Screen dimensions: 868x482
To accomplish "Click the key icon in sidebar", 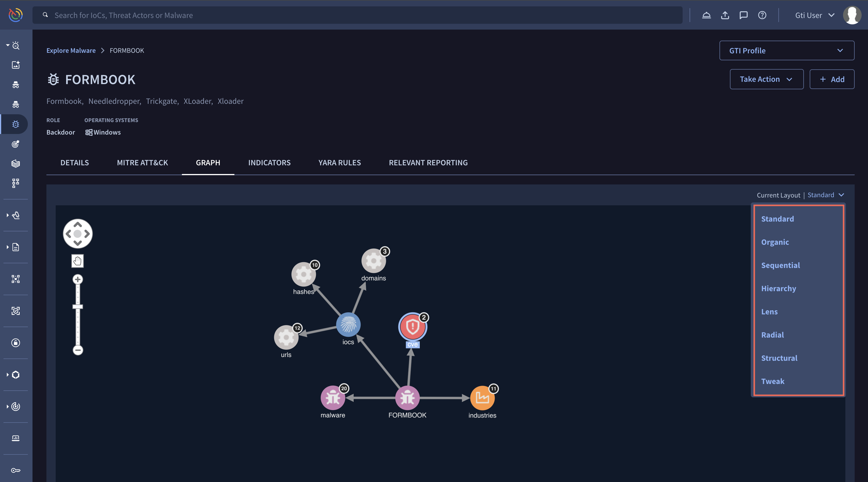I will 16,470.
